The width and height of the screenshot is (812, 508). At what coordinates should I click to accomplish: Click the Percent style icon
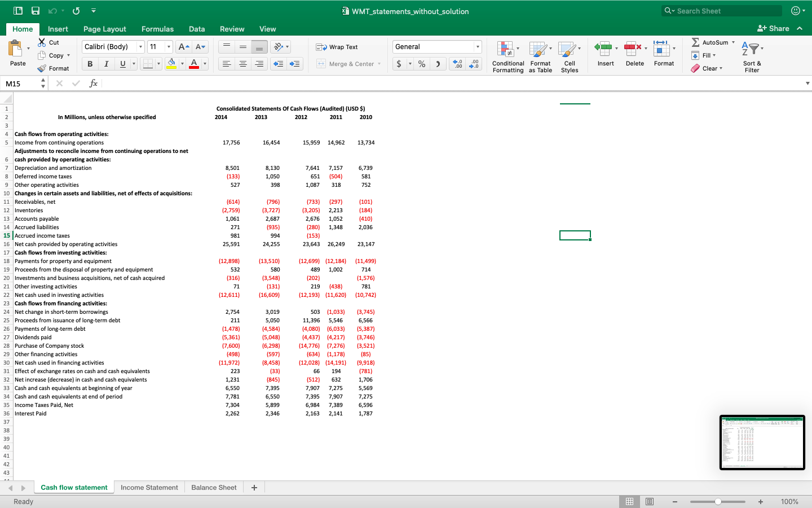pos(421,64)
